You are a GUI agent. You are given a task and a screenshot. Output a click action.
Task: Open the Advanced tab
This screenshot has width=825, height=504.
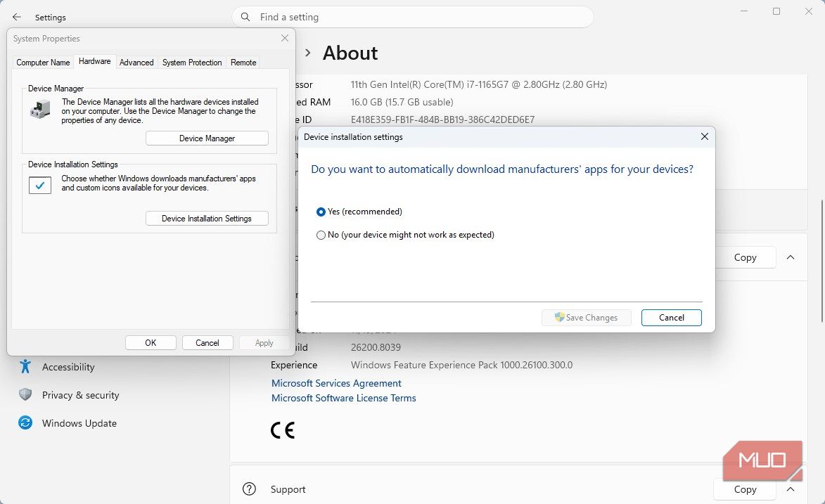click(136, 62)
